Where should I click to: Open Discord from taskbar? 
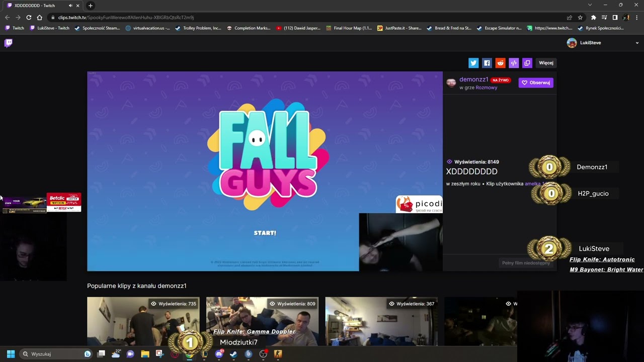[219, 354]
